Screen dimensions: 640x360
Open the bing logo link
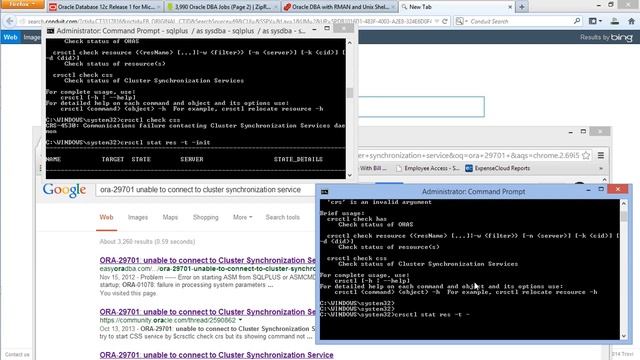(622, 38)
